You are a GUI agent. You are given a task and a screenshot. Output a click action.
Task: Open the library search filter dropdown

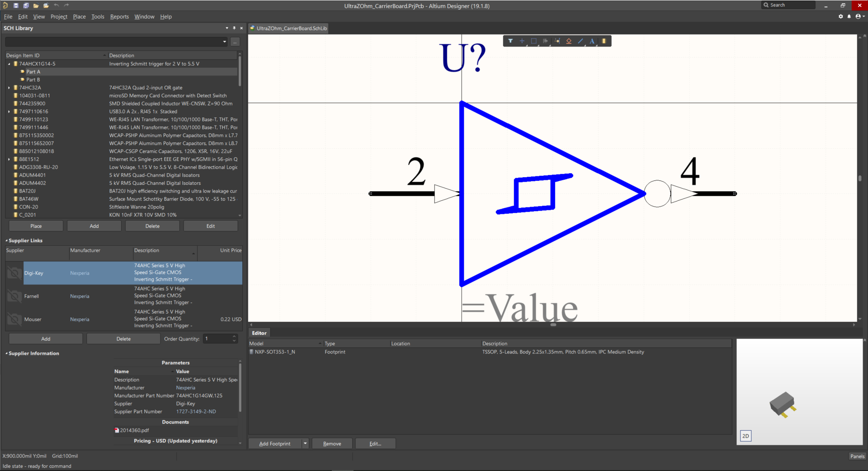click(x=225, y=42)
